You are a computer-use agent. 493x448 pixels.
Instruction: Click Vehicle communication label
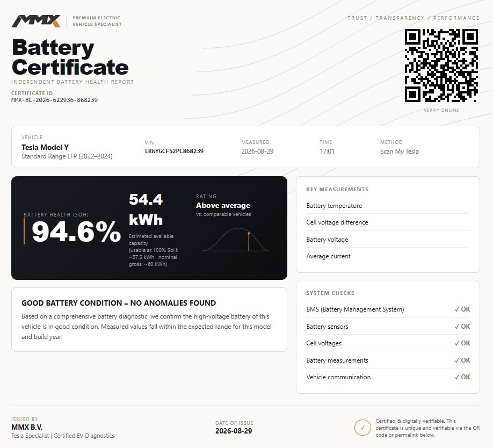pos(338,377)
